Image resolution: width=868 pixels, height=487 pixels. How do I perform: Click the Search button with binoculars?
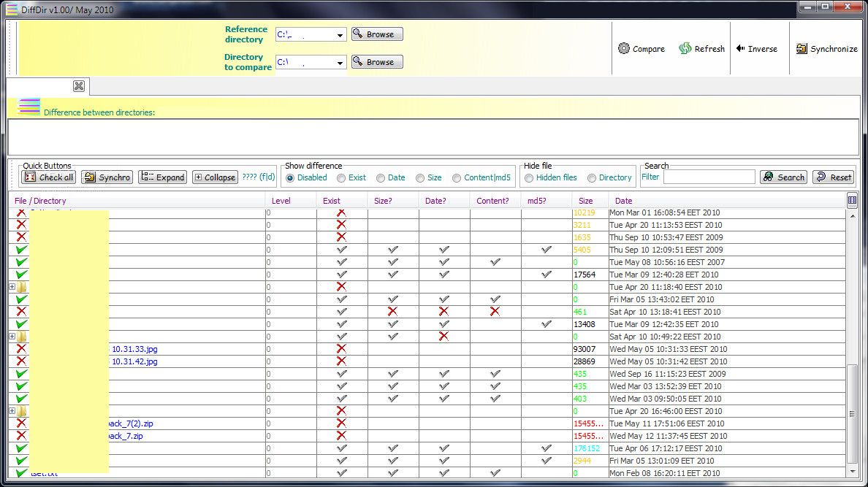[x=784, y=177]
